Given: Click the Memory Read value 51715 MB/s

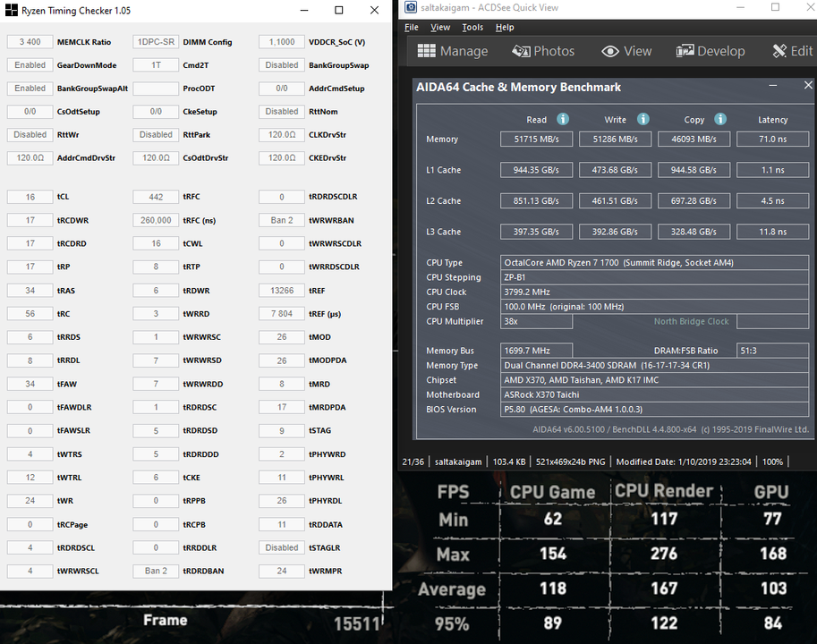Looking at the screenshot, I should [536, 139].
